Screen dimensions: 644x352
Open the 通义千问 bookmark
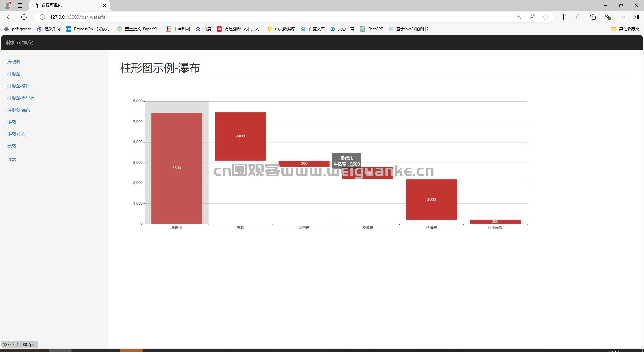click(x=49, y=29)
